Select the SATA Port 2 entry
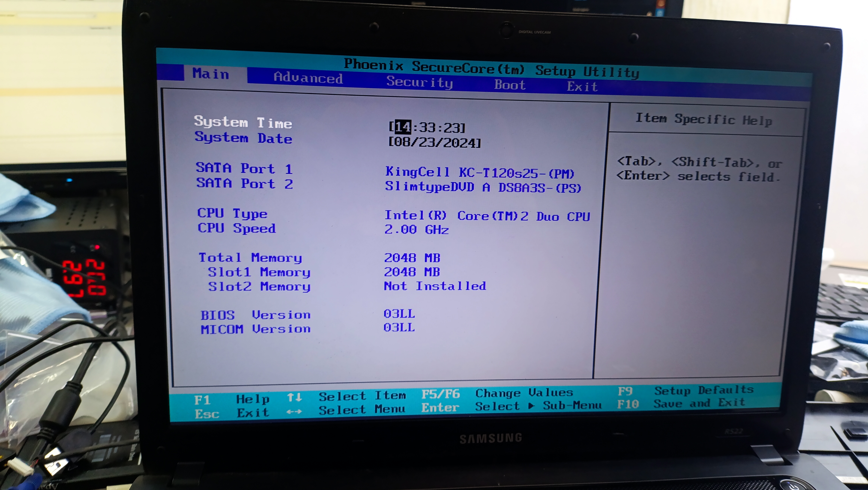 point(245,183)
